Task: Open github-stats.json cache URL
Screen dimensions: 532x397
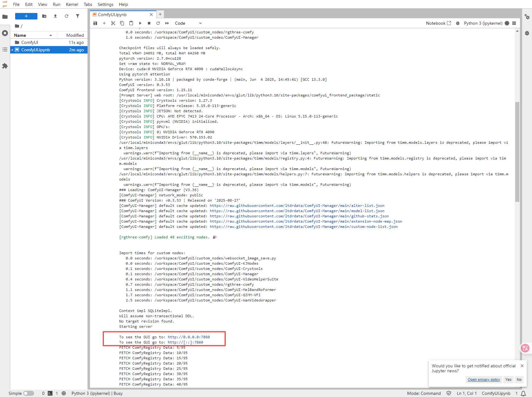Action: tap(299, 216)
